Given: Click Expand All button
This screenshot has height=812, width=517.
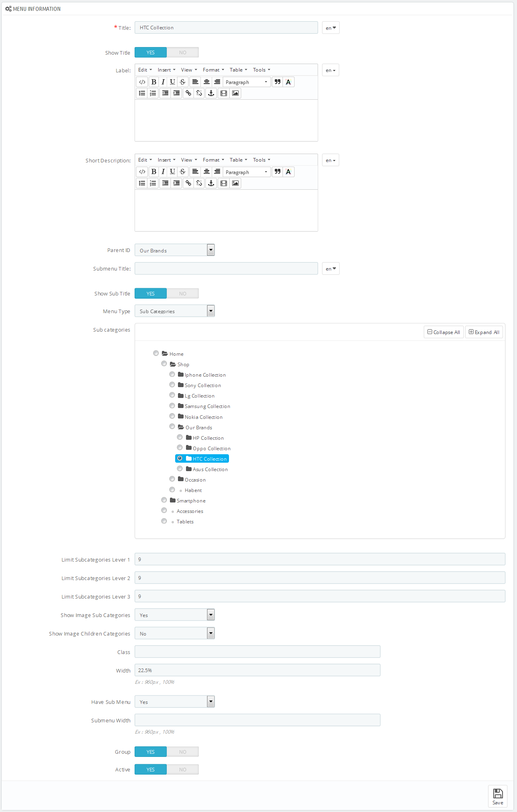Looking at the screenshot, I should pyautogui.click(x=484, y=332).
